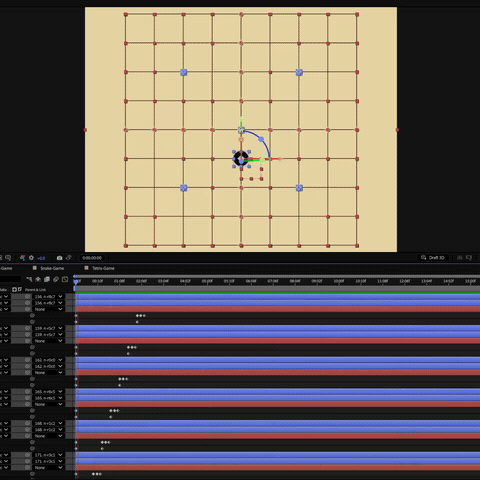Click the dimmed icon right of Draft 3D
Image resolution: width=480 pixels, height=480 pixels.
pyautogui.click(x=460, y=258)
